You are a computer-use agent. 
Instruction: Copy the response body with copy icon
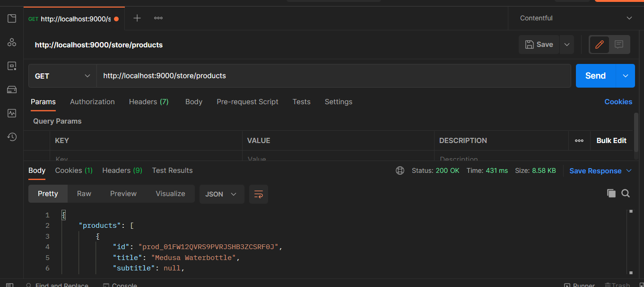tap(611, 193)
